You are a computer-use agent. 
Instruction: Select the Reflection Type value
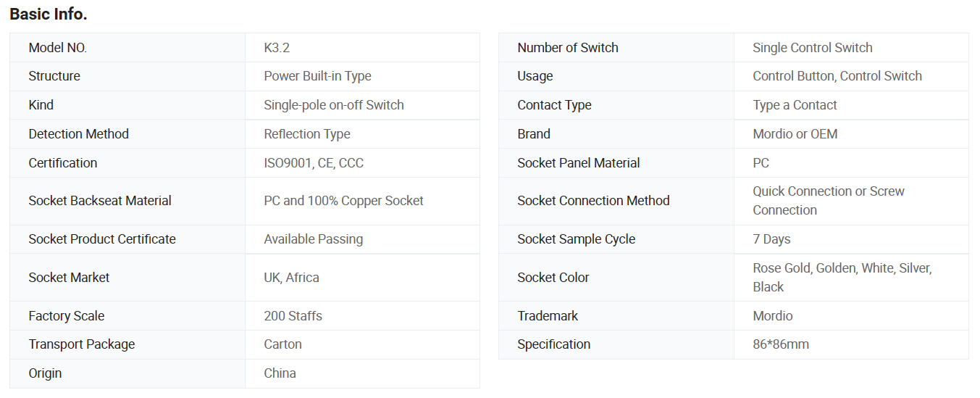[307, 134]
